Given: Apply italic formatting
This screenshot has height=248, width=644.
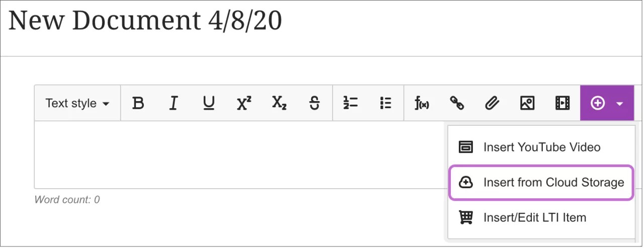Looking at the screenshot, I should click(174, 103).
